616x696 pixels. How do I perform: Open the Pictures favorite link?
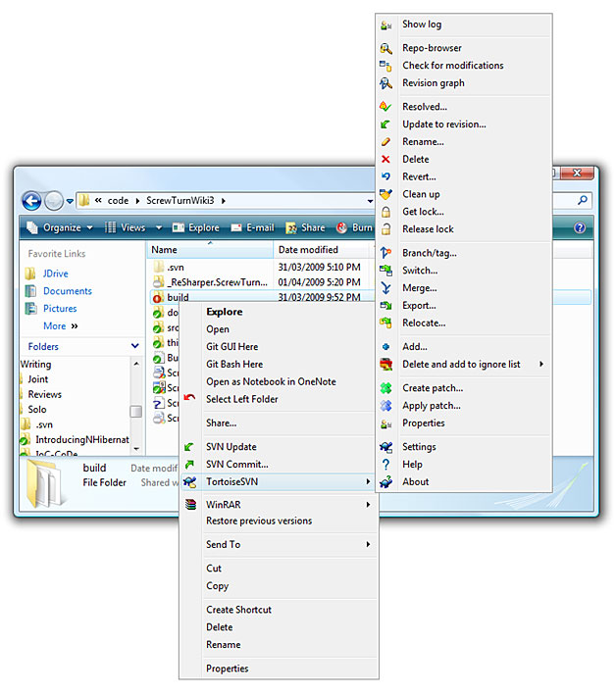point(60,309)
